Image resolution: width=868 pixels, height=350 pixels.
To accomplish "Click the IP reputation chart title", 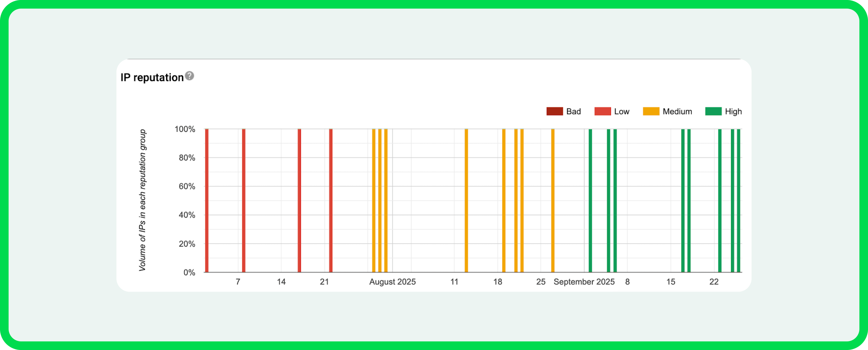I will pyautogui.click(x=152, y=77).
